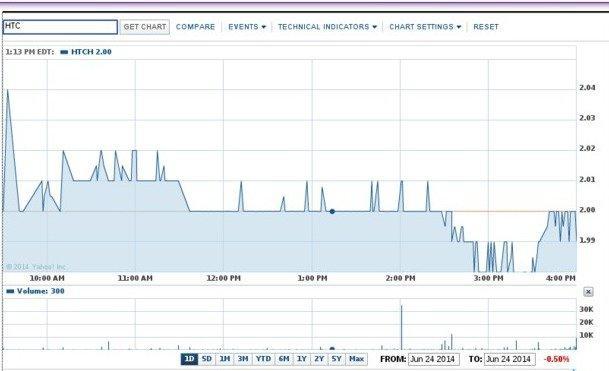
Task: Click the 10:00 AM time axis label
Action: [x=47, y=278]
